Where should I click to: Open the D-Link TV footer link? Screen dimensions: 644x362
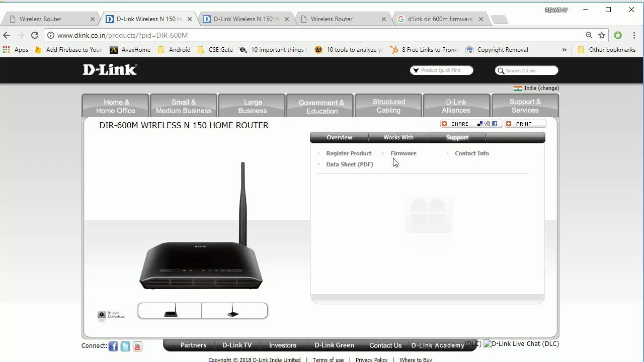(237, 345)
